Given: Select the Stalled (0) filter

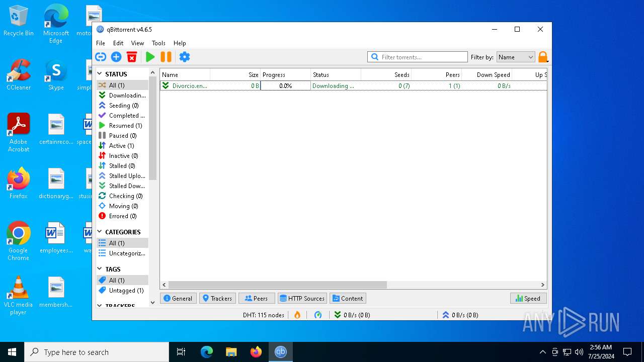Looking at the screenshot, I should click(x=122, y=165).
